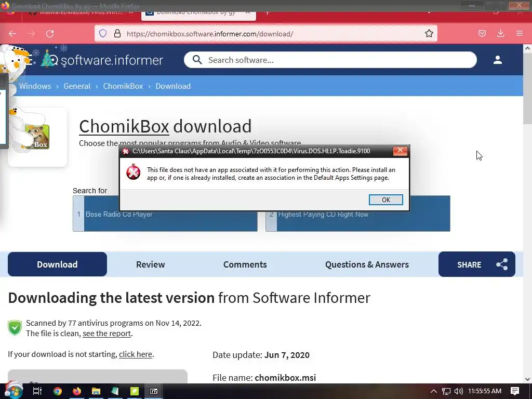The image size is (532, 399).
Task: Click the ChomikBox hamster app icon
Action: (x=37, y=137)
